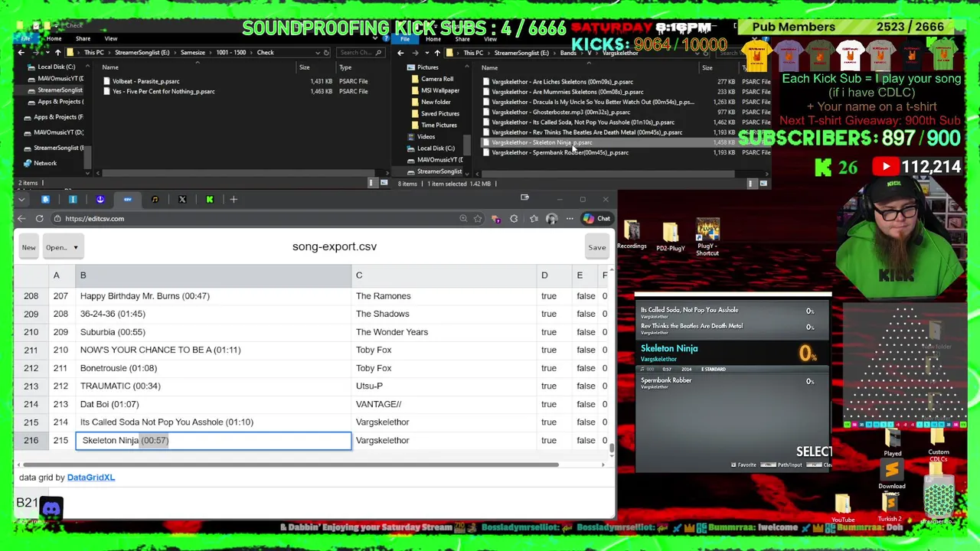This screenshot has width=980, height=551.
Task: Select 'Spermbank Robber' in game song list
Action: click(x=733, y=383)
